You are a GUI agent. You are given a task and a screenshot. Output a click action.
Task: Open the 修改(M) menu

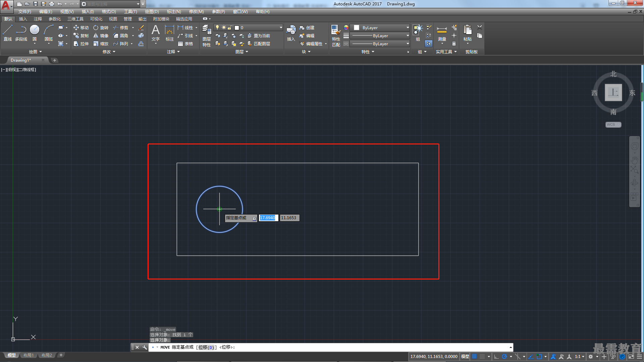point(196,12)
